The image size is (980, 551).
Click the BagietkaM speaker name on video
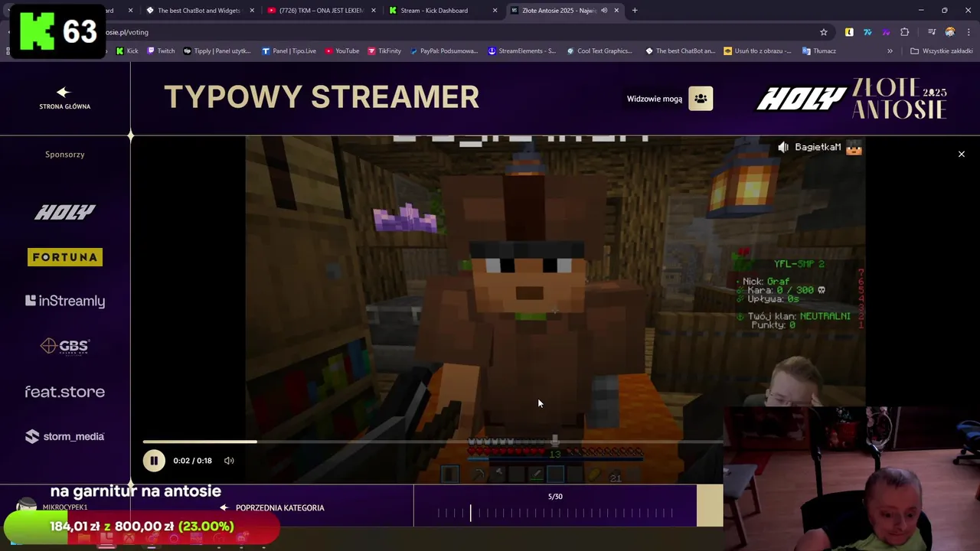(x=818, y=147)
